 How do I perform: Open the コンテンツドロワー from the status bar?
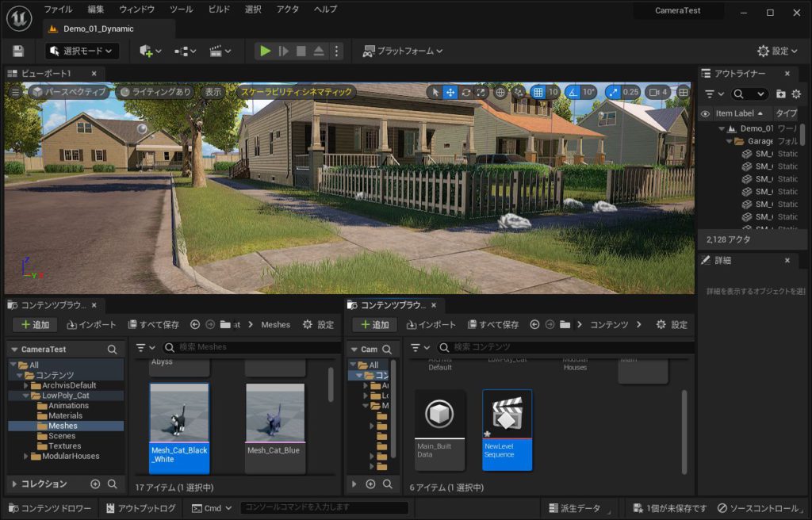point(50,508)
